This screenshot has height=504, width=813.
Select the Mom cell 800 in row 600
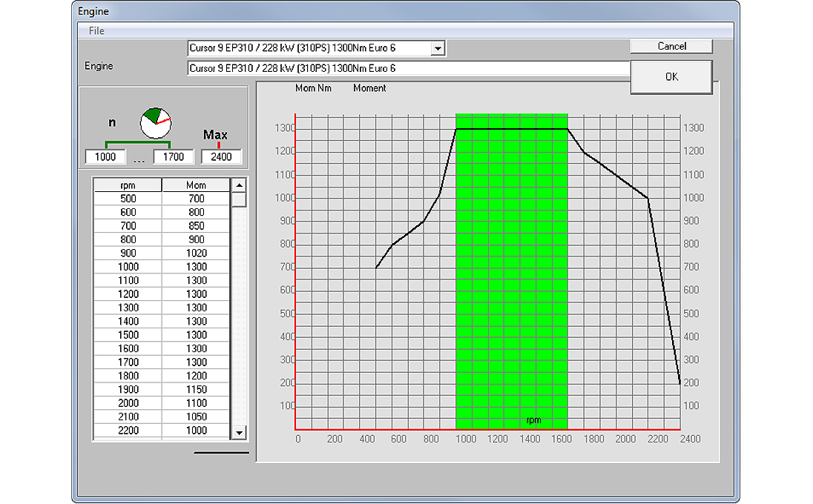tap(196, 213)
